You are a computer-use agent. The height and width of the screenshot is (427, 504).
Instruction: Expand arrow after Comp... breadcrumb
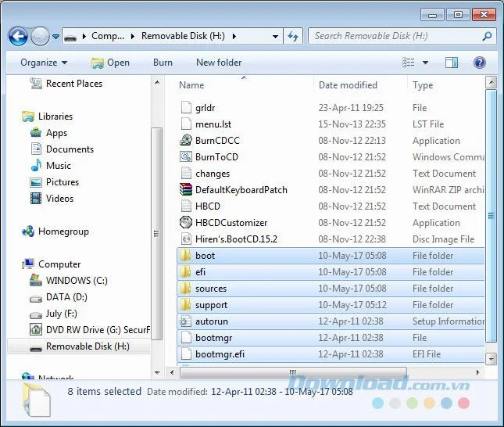pyautogui.click(x=132, y=36)
